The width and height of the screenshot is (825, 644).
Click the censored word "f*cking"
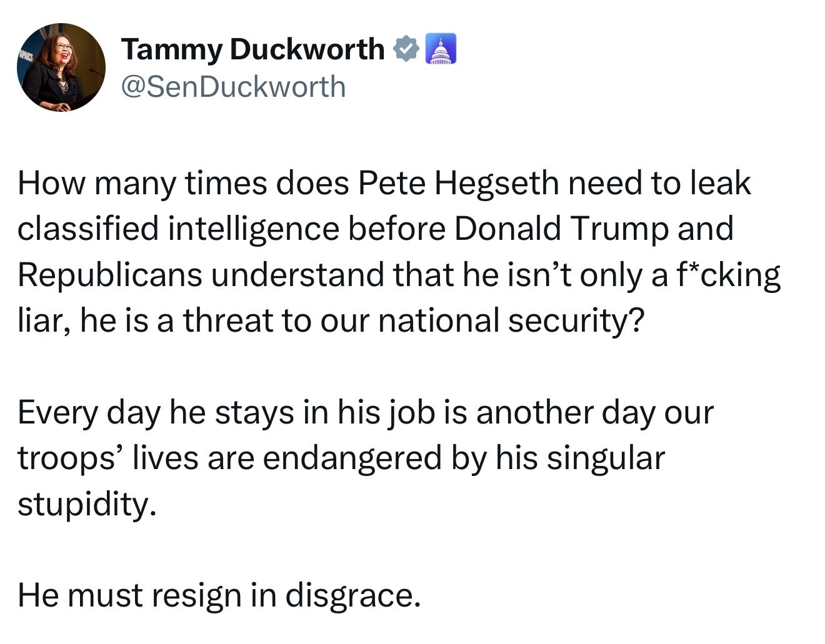click(x=728, y=275)
